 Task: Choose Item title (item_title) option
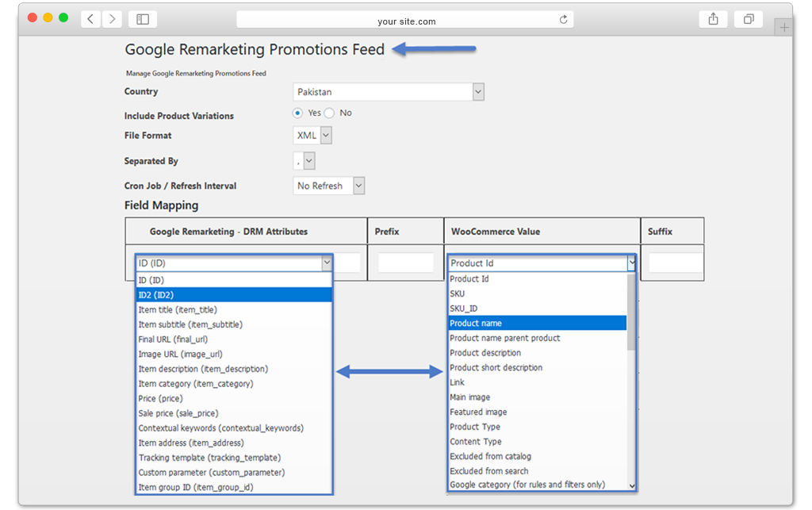pos(234,309)
